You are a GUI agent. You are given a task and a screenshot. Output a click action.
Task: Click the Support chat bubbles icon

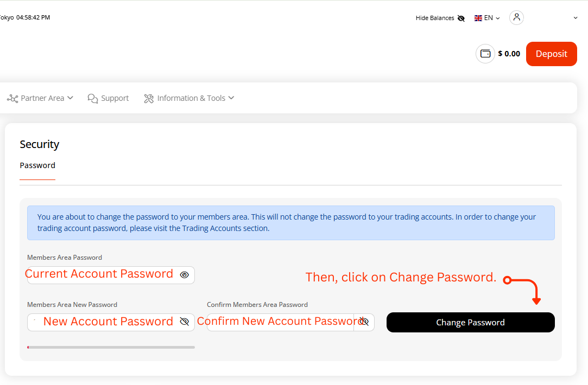pyautogui.click(x=93, y=98)
